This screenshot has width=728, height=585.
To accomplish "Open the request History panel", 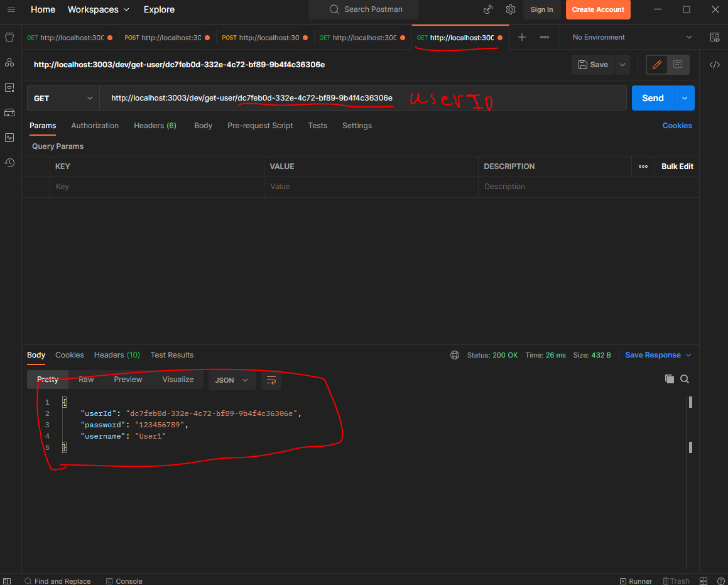I will click(9, 163).
